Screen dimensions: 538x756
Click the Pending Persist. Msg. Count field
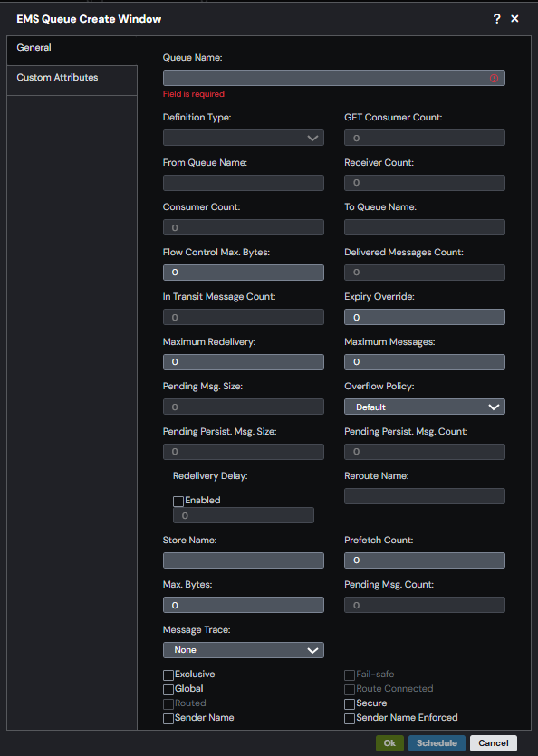(x=425, y=452)
